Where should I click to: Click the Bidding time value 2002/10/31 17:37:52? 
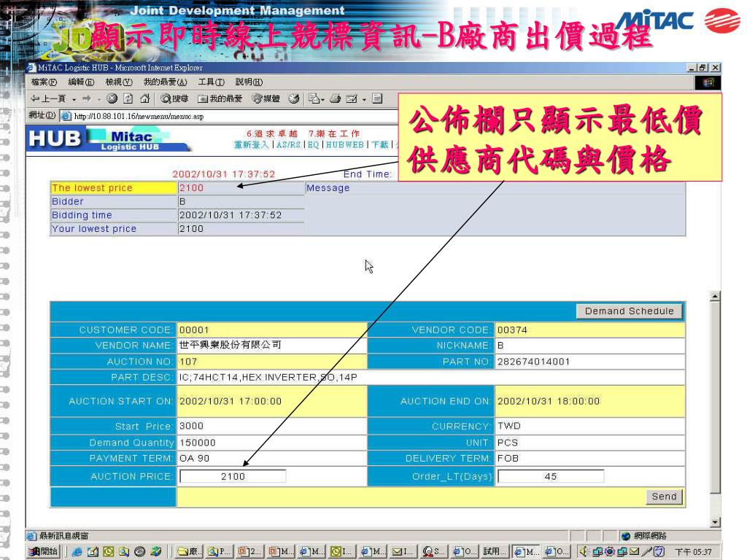pos(231,215)
